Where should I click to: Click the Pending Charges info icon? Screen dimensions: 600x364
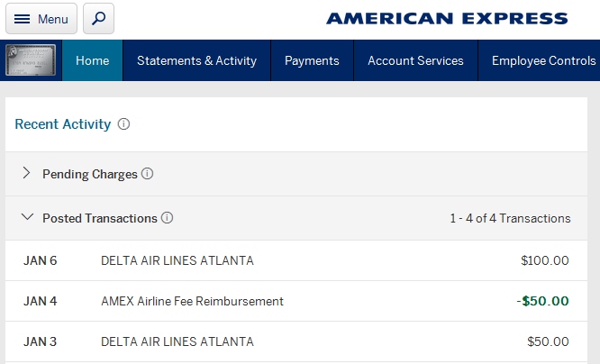[x=148, y=174]
